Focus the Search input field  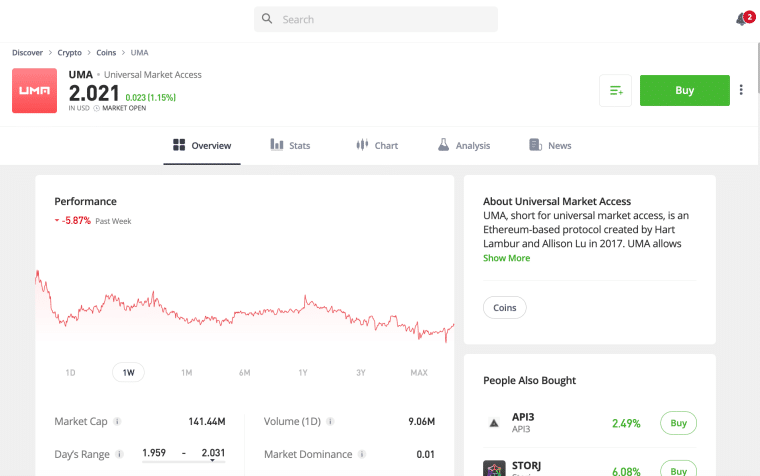(x=376, y=19)
